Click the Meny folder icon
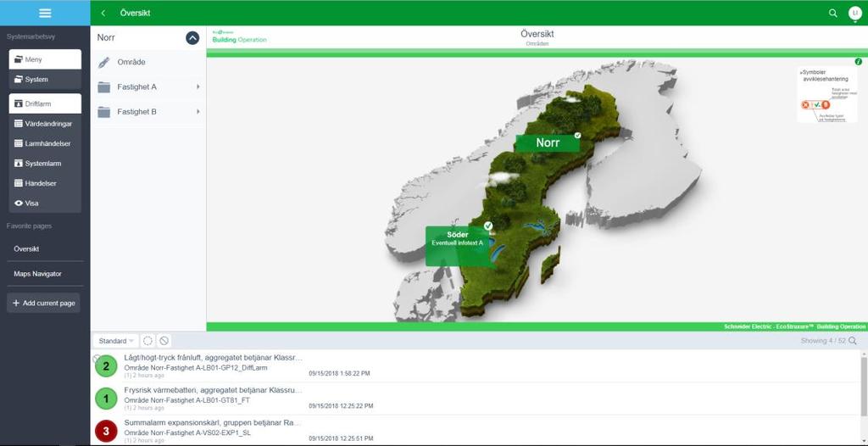This screenshot has width=868, height=446. point(19,59)
